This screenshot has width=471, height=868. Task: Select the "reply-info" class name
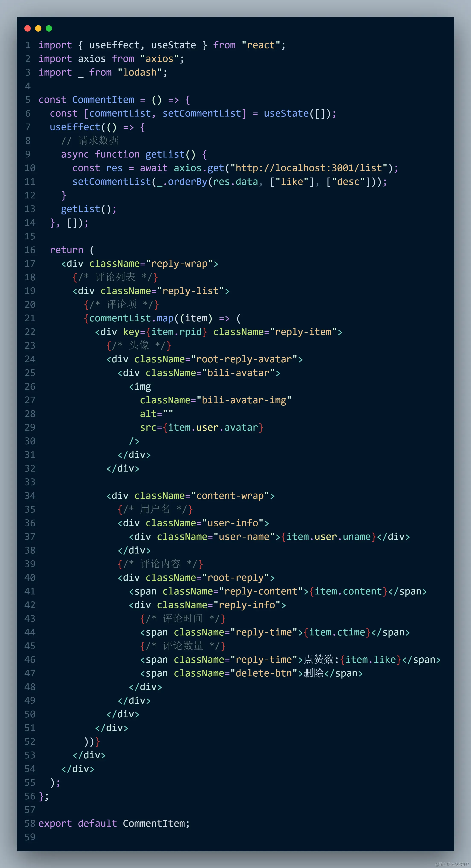click(x=247, y=605)
